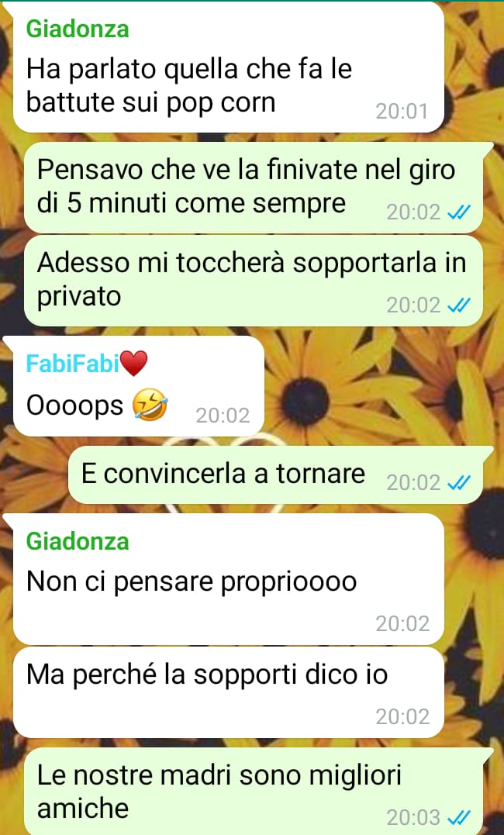Tap the read ticks on 'E convincerla a tornare'

[459, 482]
